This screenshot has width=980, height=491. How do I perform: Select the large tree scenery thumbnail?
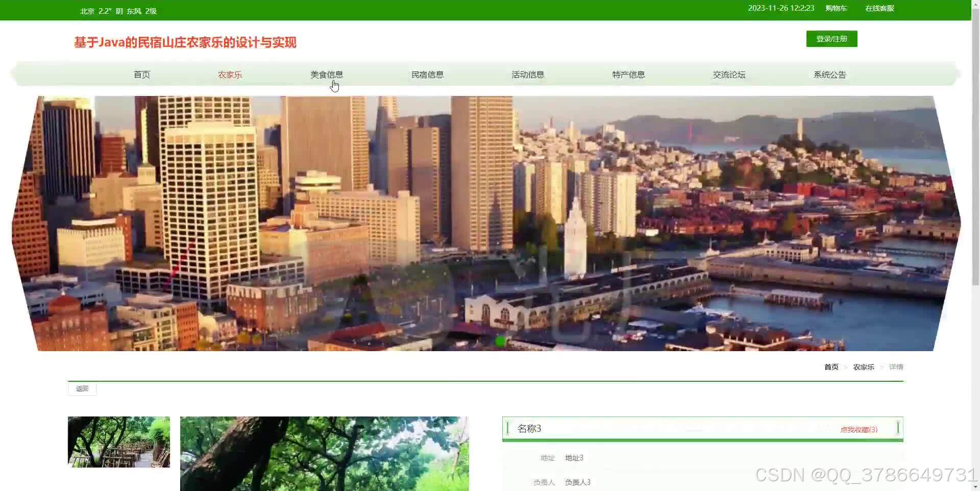point(325,453)
